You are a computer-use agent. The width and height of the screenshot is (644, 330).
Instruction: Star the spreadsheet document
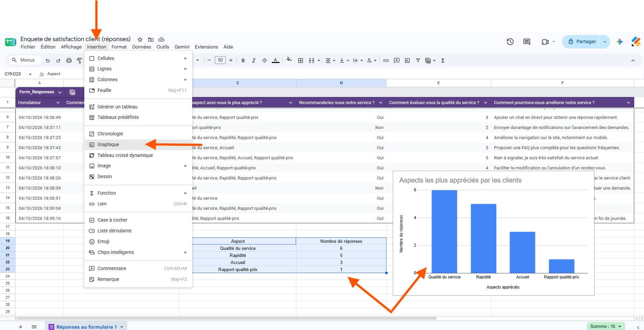click(x=140, y=39)
